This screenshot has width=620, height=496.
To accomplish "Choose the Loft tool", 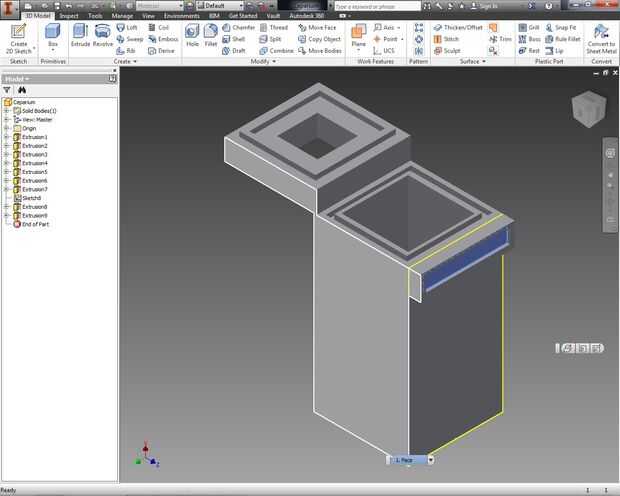I will 127,27.
